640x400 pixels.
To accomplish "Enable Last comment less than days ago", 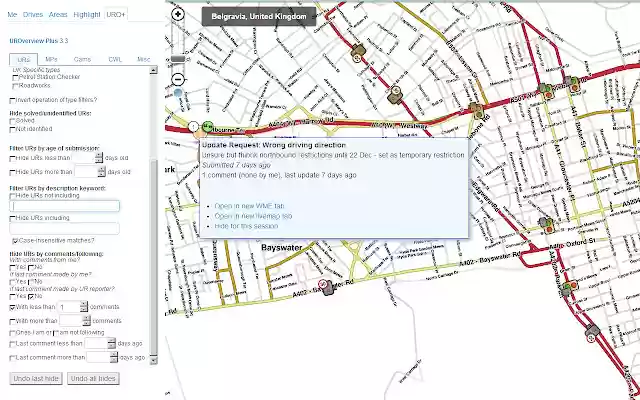I will [12, 344].
